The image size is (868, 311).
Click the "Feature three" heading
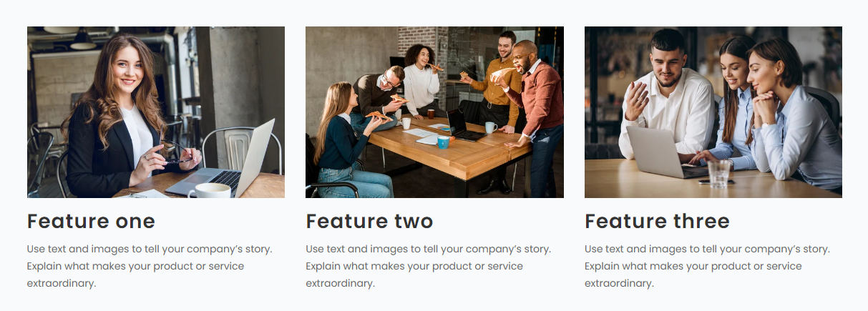(x=657, y=222)
